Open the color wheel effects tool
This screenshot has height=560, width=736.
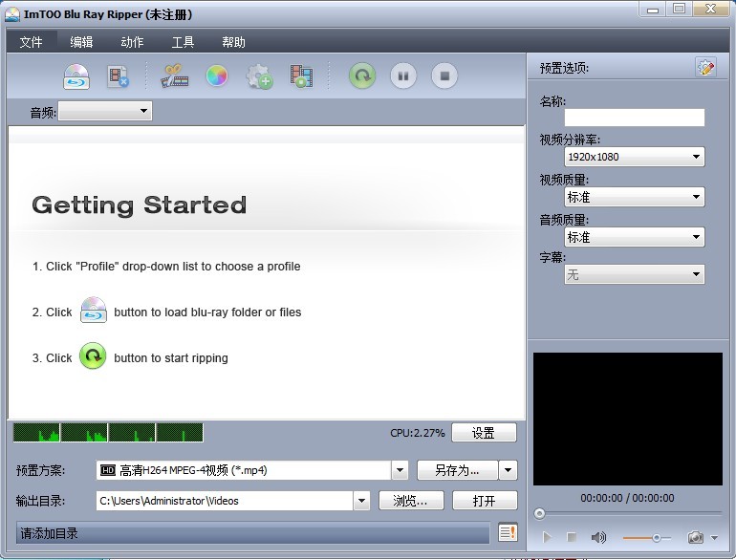pos(217,75)
